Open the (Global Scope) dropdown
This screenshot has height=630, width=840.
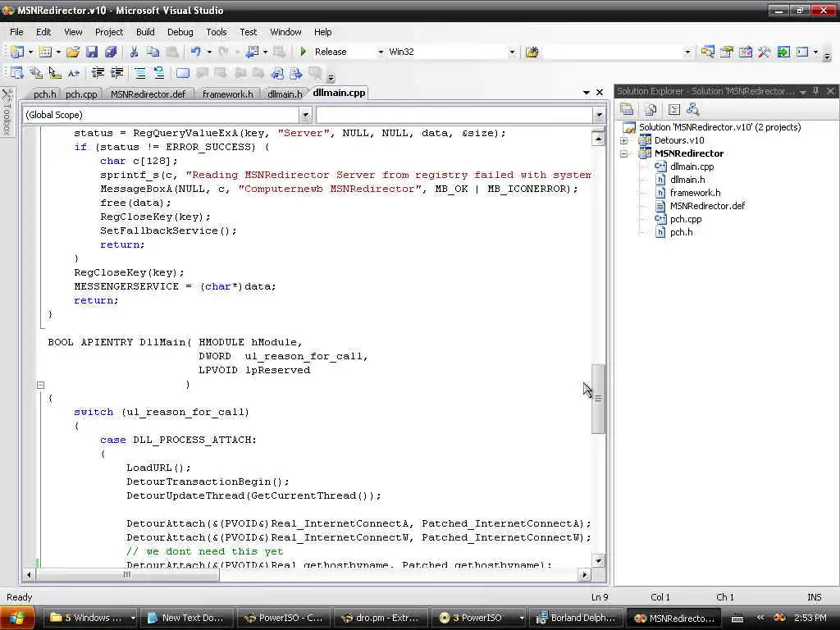tap(305, 115)
